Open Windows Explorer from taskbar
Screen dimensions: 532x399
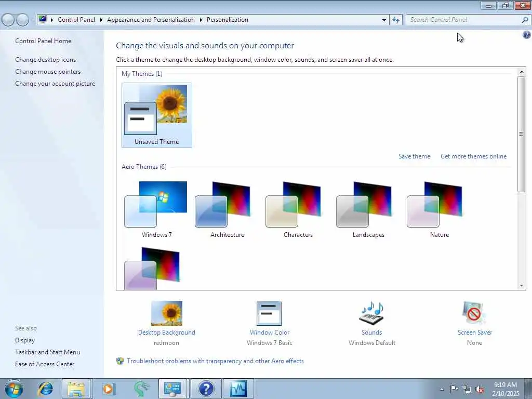[x=76, y=389]
